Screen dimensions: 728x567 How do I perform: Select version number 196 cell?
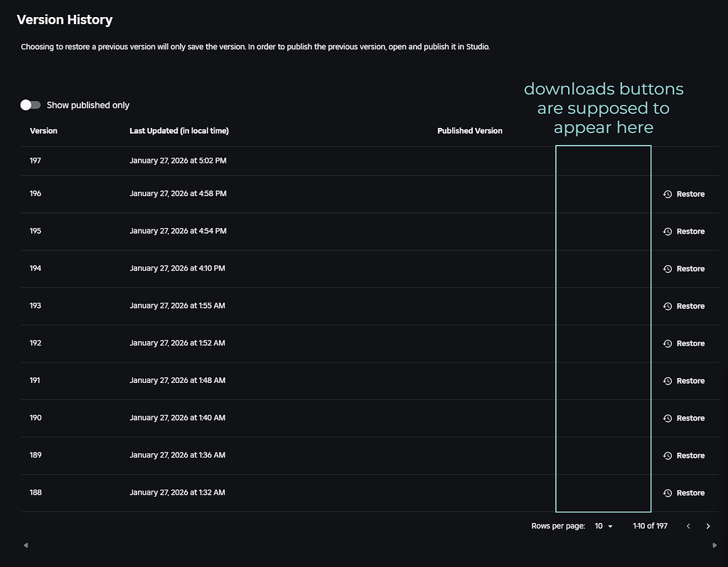36,193
